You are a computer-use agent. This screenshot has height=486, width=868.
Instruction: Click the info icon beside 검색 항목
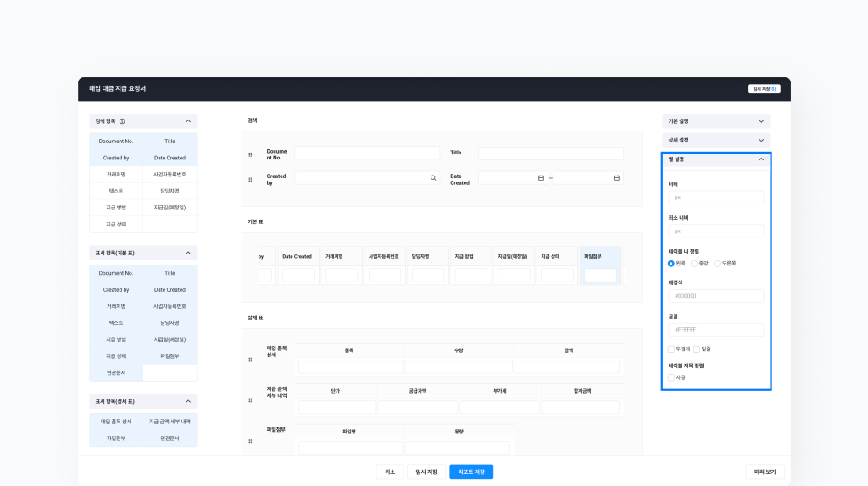pyautogui.click(x=122, y=121)
